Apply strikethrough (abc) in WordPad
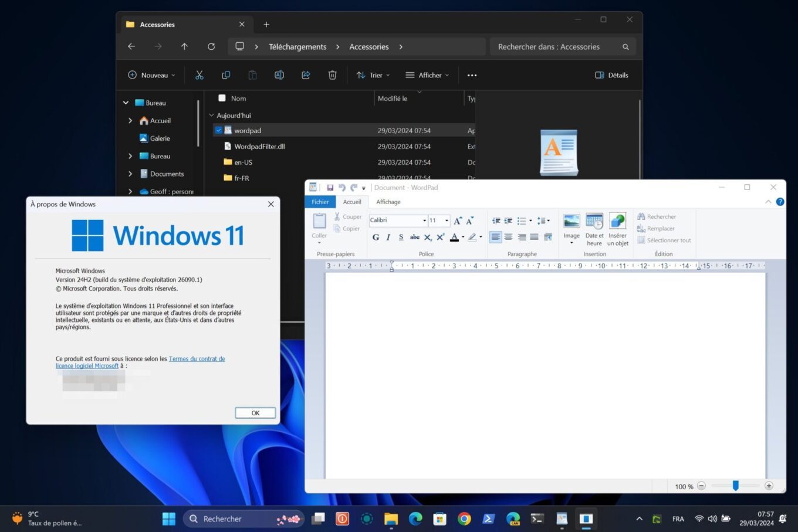 click(x=414, y=237)
